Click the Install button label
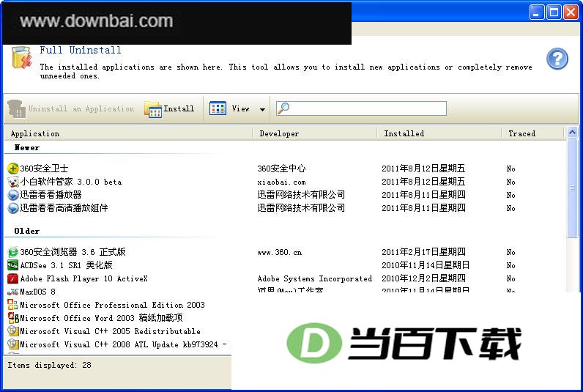 pos(179,108)
